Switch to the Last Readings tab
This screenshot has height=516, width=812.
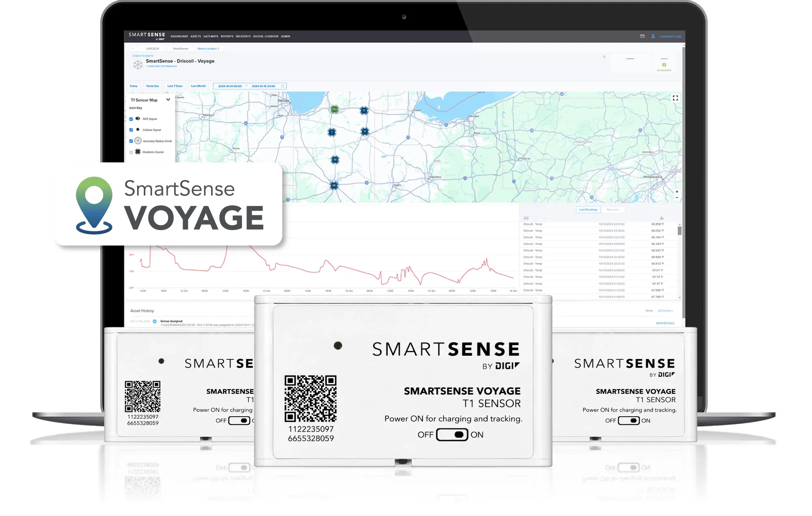pyautogui.click(x=588, y=210)
